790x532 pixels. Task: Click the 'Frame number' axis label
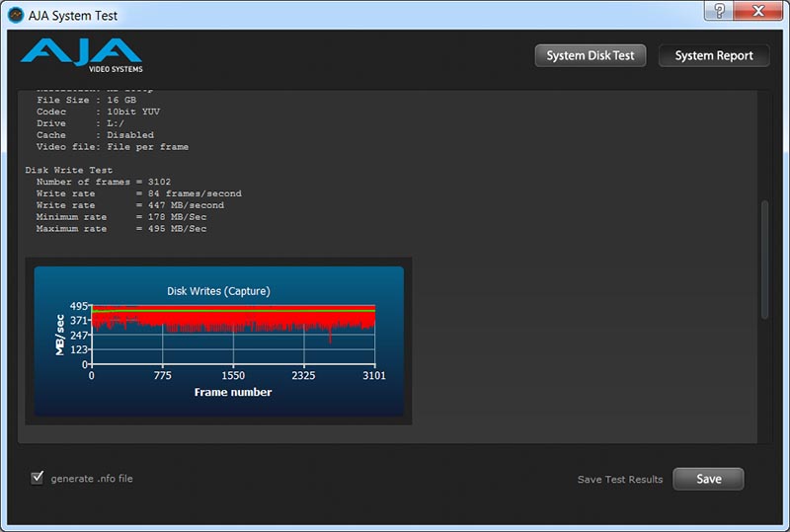point(233,392)
